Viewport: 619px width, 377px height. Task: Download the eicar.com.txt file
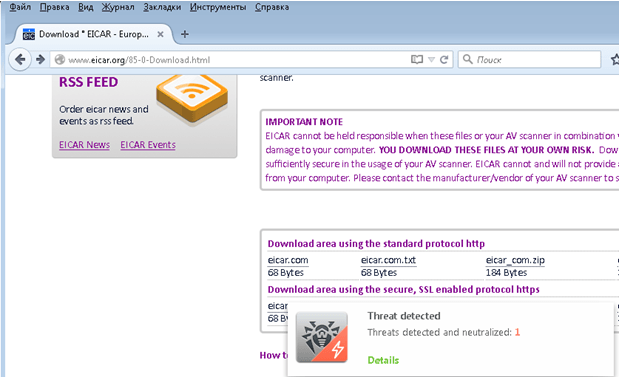coord(388,260)
